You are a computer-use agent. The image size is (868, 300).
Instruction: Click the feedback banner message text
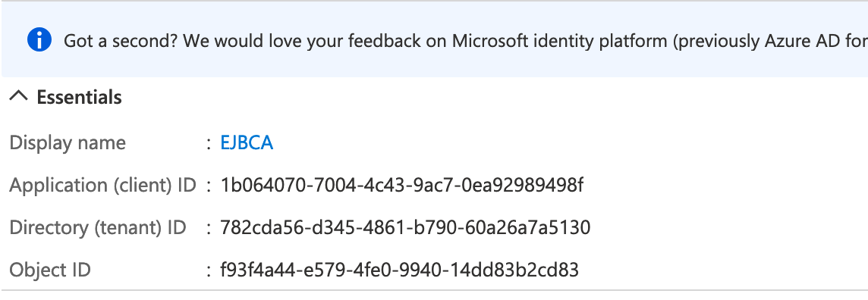coord(466,41)
